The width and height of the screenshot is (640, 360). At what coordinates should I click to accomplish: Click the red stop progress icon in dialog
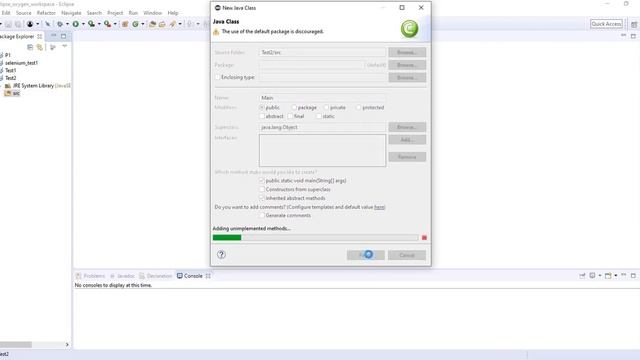click(x=424, y=238)
